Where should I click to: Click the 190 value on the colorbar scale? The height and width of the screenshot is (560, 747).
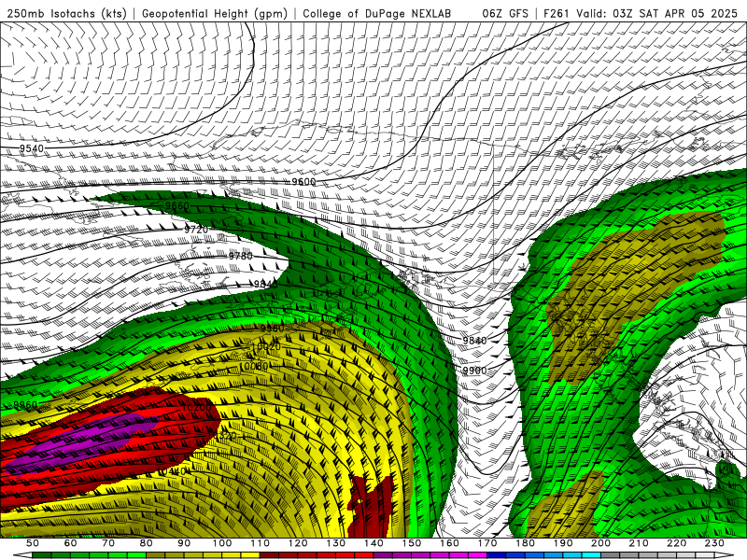tap(564, 543)
